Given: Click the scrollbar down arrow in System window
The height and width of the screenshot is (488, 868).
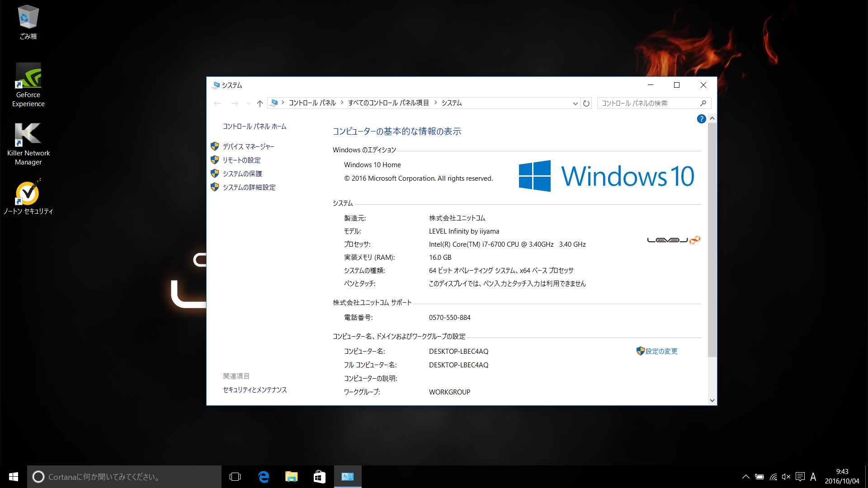Looking at the screenshot, I should coord(712,400).
